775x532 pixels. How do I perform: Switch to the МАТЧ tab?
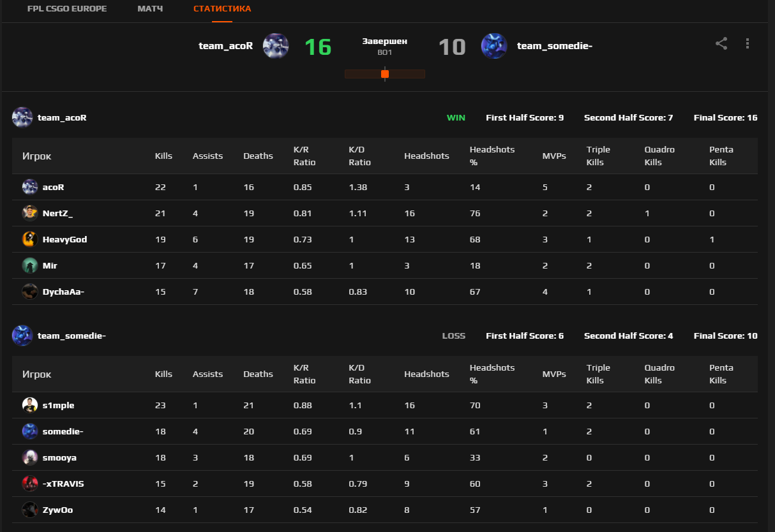pos(150,9)
